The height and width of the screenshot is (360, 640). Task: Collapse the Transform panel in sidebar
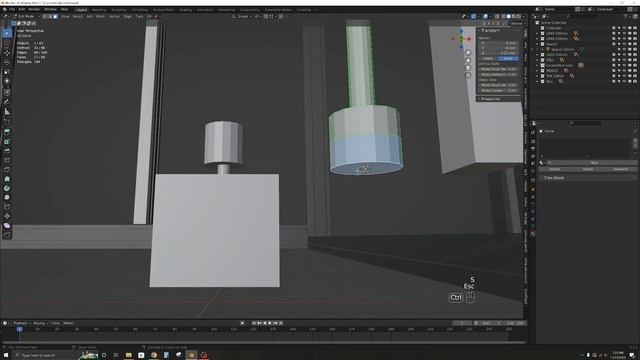click(x=490, y=30)
